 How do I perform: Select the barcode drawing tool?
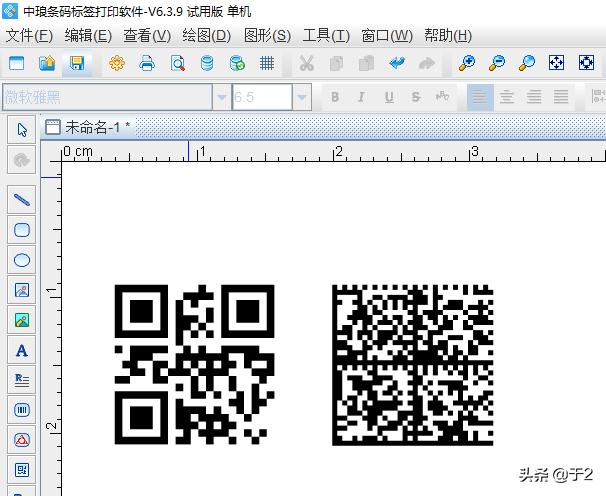[x=22, y=410]
